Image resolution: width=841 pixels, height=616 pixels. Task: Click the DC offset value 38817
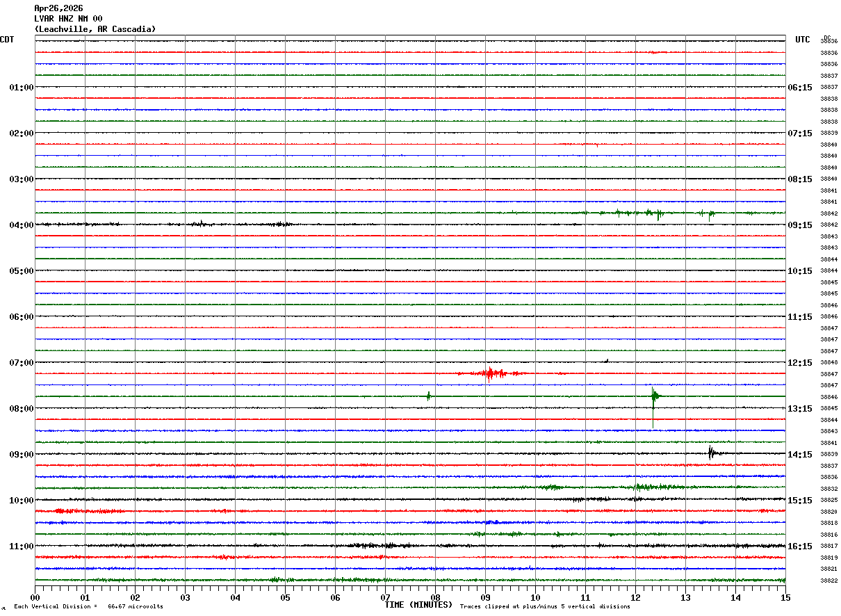(x=828, y=546)
